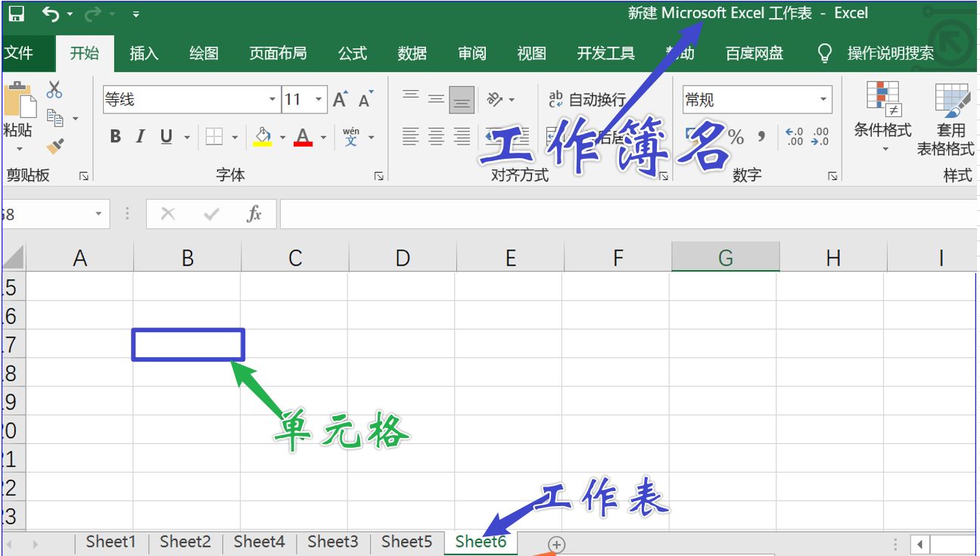Screen dimensions: 980x556
Task: Open the 剪贴板 dialog launcher
Action: 84,176
